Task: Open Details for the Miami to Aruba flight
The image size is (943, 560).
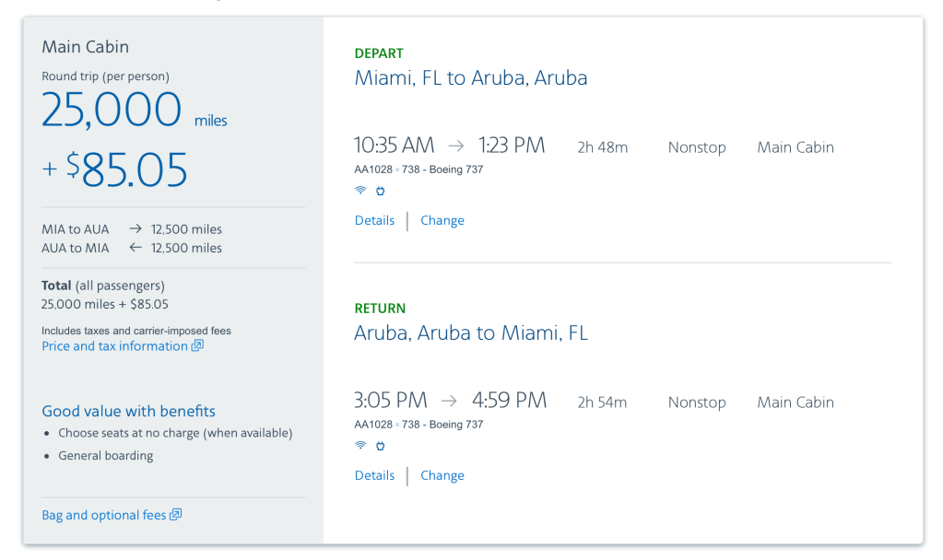Action: pos(374,221)
